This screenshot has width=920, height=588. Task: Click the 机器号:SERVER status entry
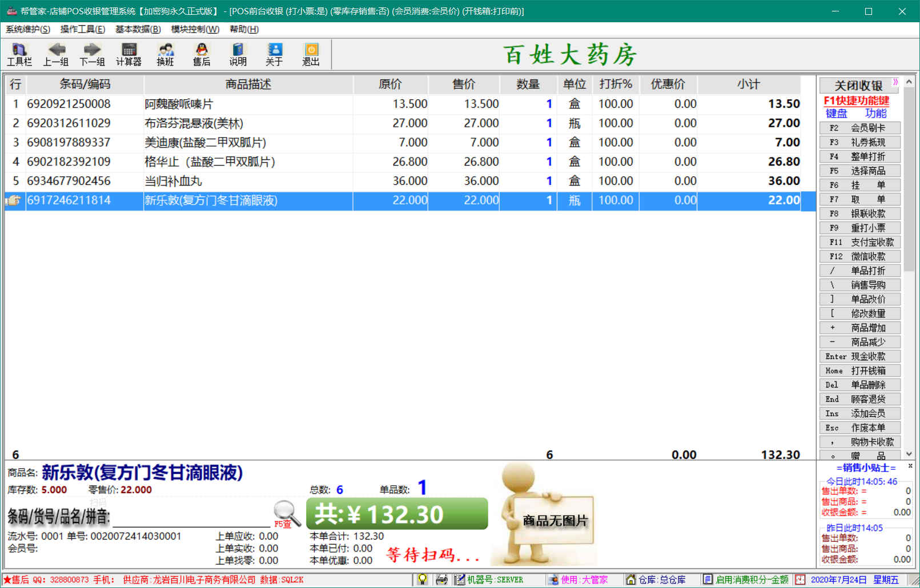(489, 579)
